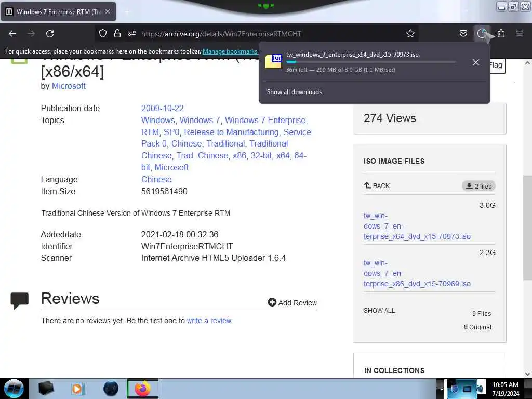
Task: Open Manage bookmarks link
Action: click(230, 51)
